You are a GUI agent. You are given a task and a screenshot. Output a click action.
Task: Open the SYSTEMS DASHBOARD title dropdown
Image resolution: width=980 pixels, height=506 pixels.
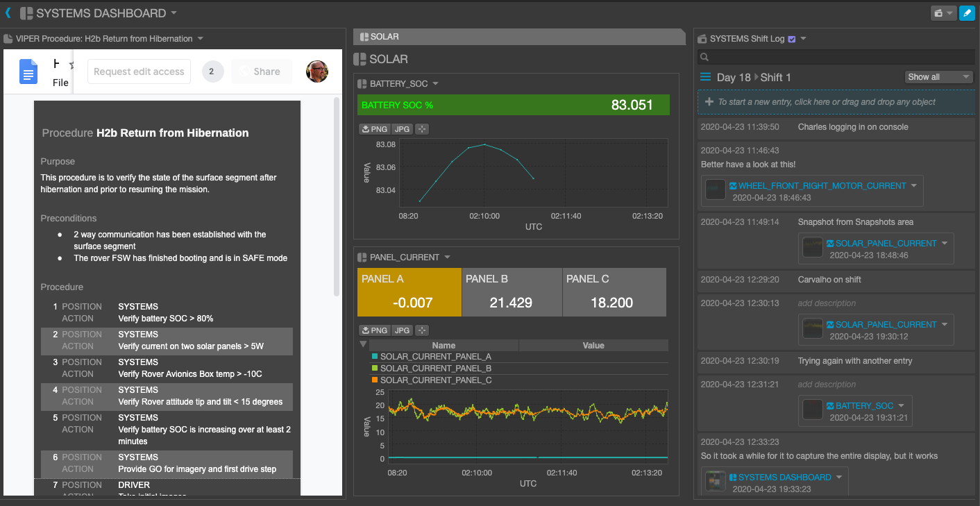coord(173,12)
